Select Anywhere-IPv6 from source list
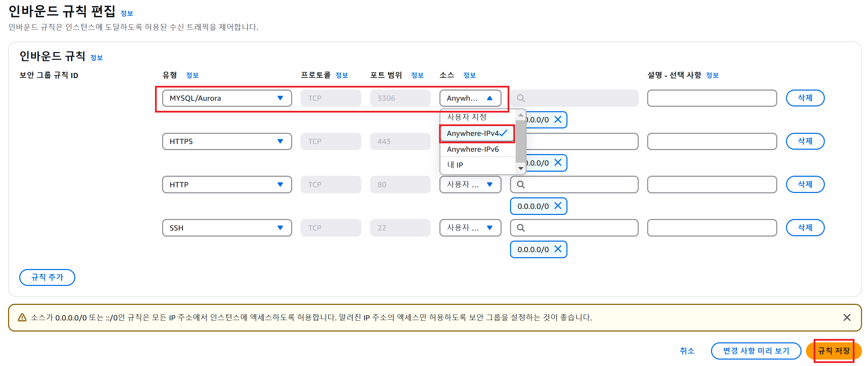868x366 pixels. (x=473, y=149)
